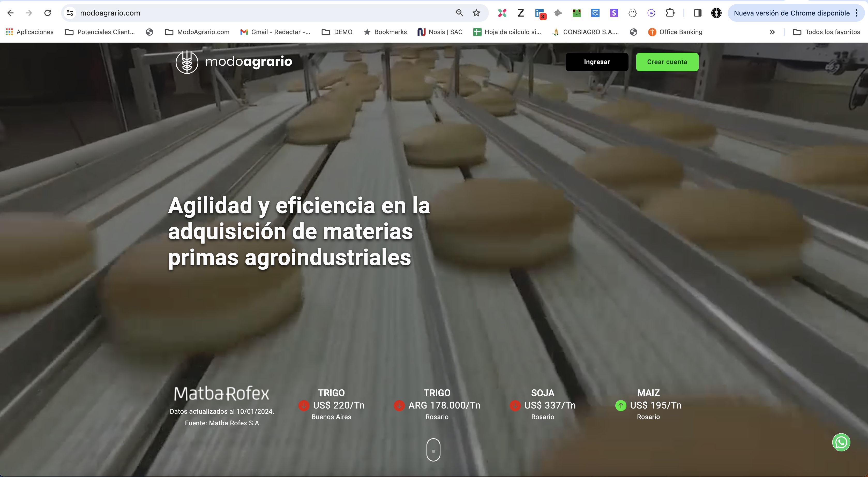The height and width of the screenshot is (477, 868).
Task: Bookmark this page with the star icon
Action: (x=476, y=13)
